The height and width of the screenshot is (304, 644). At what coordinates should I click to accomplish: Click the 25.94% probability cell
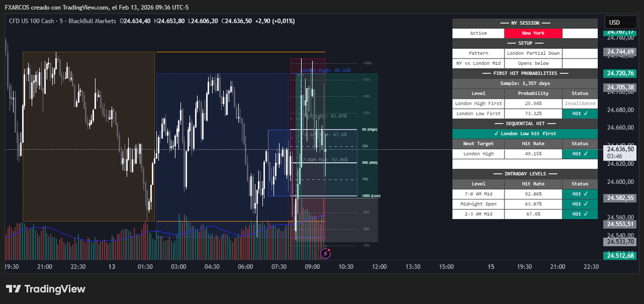click(533, 103)
